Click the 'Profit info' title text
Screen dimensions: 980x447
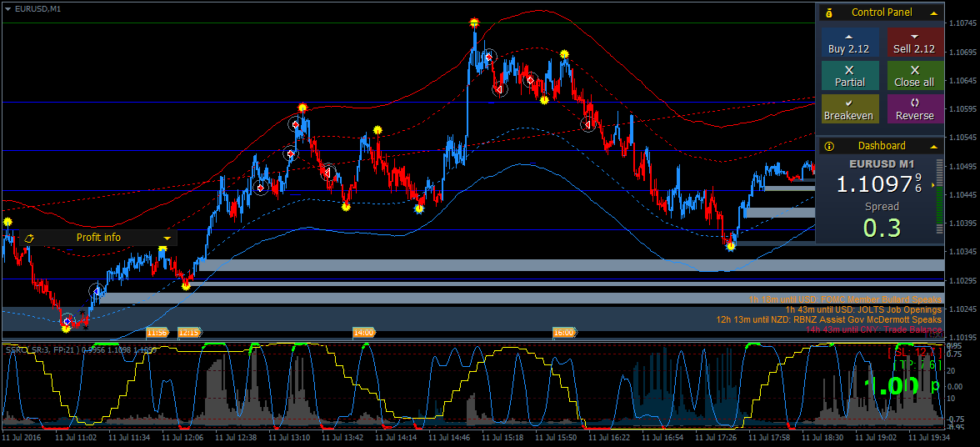point(98,238)
